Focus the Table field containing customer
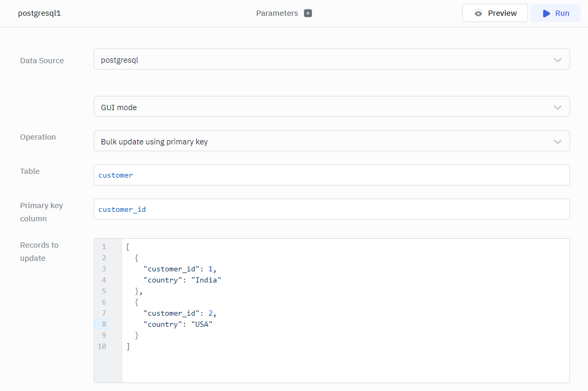This screenshot has width=588, height=391. [332, 175]
